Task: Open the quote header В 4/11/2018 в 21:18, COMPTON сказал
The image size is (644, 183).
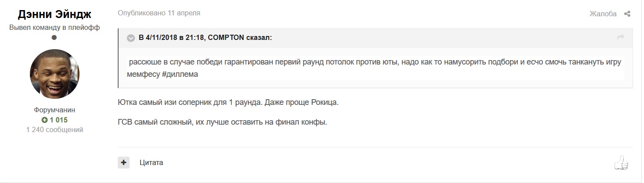Action: (205, 38)
